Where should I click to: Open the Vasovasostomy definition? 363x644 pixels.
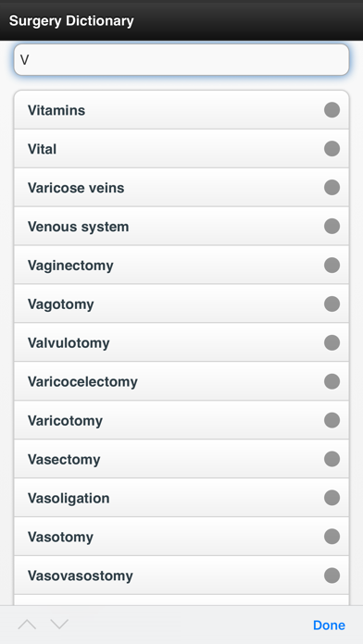[181, 576]
